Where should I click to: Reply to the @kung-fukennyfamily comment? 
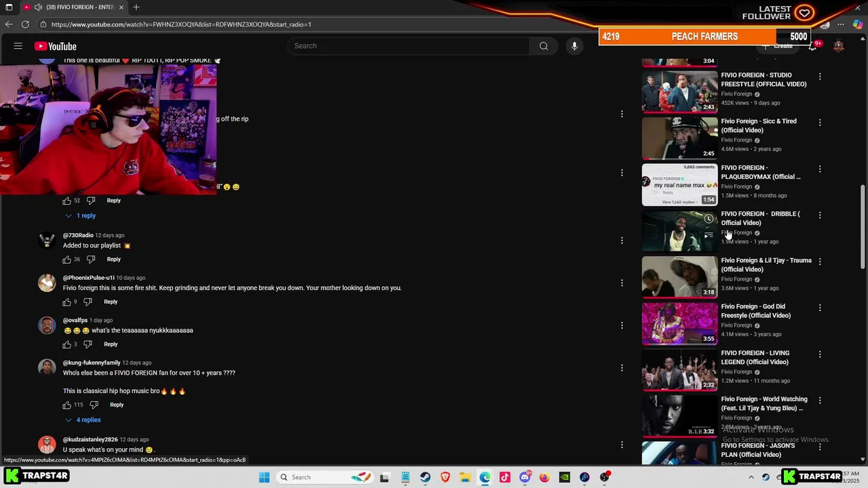[x=117, y=405]
